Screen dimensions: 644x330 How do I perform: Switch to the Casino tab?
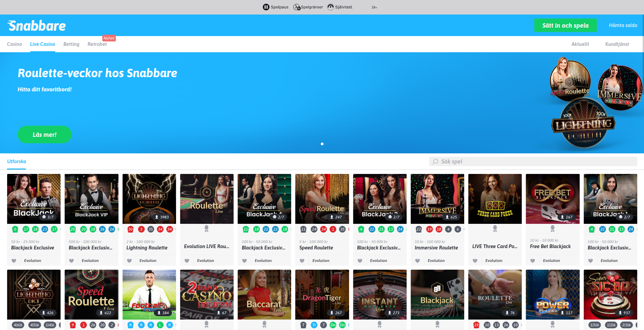14,44
